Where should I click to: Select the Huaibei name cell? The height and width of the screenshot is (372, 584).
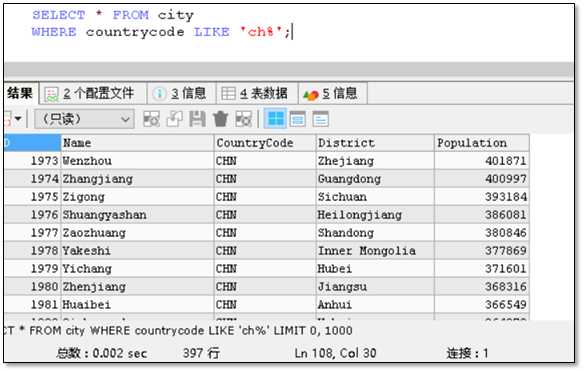pyautogui.click(x=137, y=305)
